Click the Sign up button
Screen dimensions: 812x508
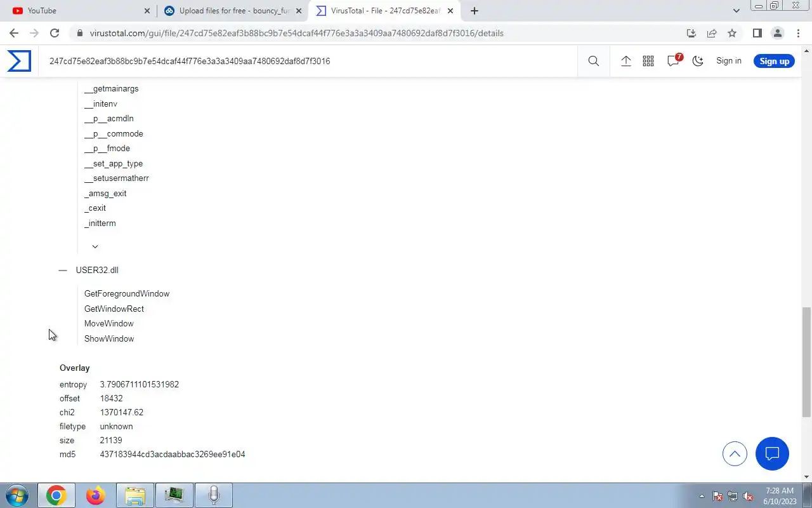(x=774, y=61)
